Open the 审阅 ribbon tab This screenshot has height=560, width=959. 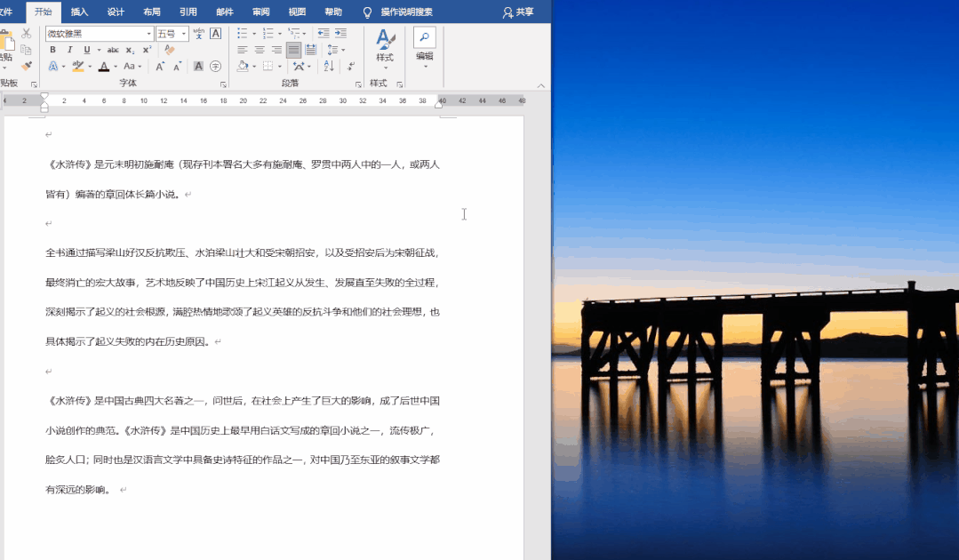coord(260,12)
